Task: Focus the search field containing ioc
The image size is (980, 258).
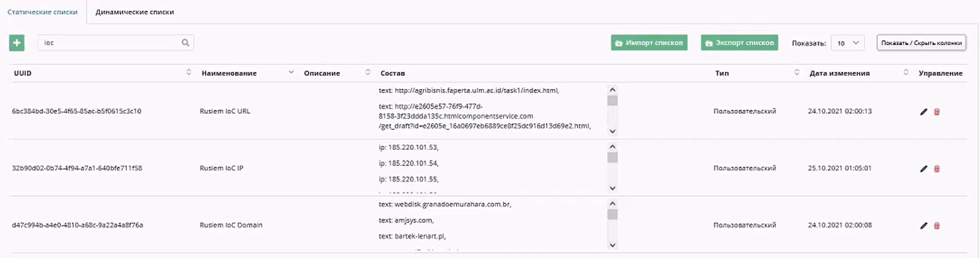Action: point(108,43)
